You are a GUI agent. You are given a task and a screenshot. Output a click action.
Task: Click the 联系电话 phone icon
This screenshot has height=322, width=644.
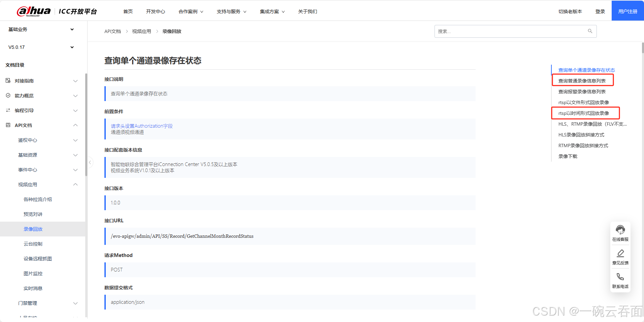(620, 276)
